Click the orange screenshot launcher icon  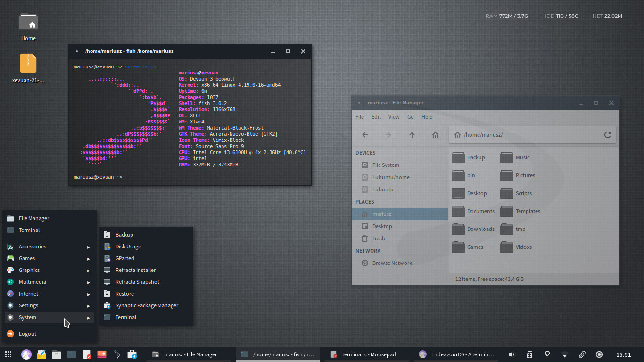pos(101,354)
